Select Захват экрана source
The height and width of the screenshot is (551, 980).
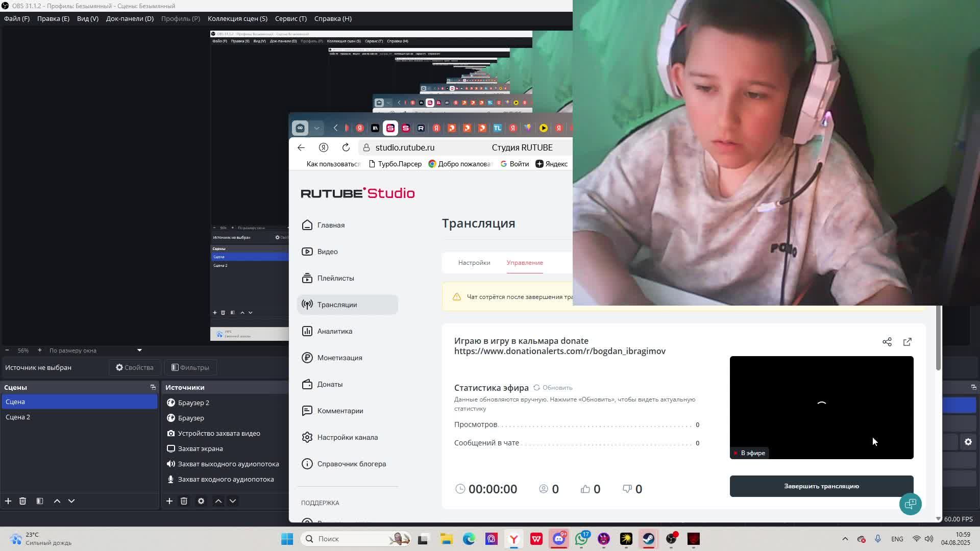[x=200, y=448]
